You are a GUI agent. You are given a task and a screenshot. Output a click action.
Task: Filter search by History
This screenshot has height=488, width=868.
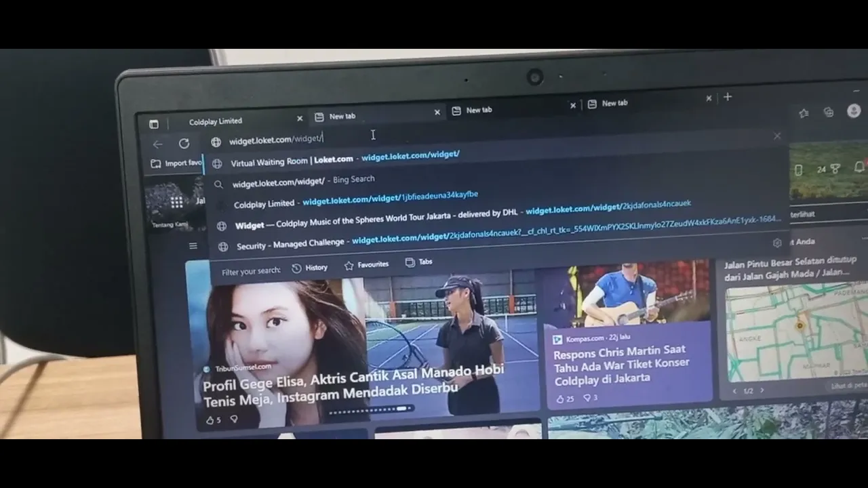tap(310, 268)
